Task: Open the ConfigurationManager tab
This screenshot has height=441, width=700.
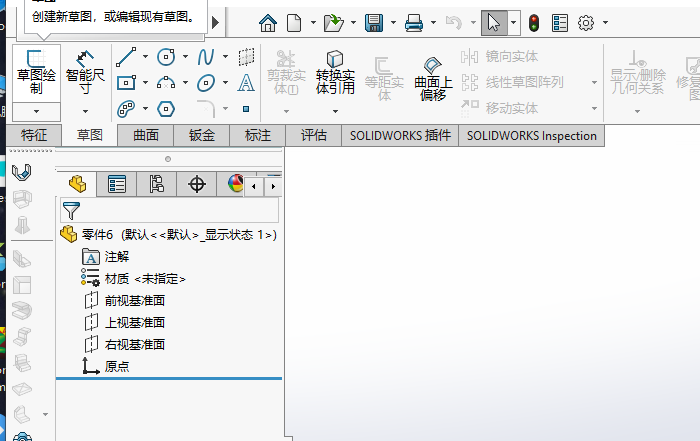Action: pyautogui.click(x=156, y=184)
